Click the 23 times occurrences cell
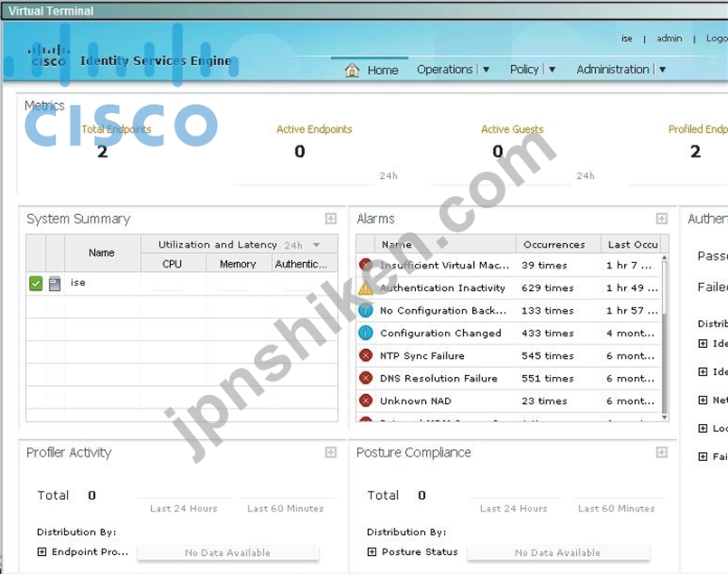728x574 pixels. [x=544, y=401]
